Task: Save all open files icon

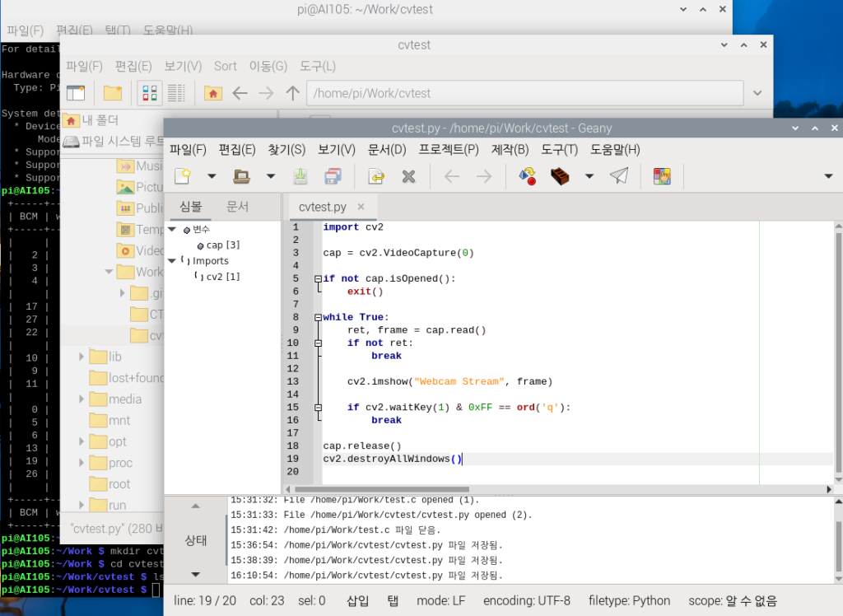Action: (333, 176)
